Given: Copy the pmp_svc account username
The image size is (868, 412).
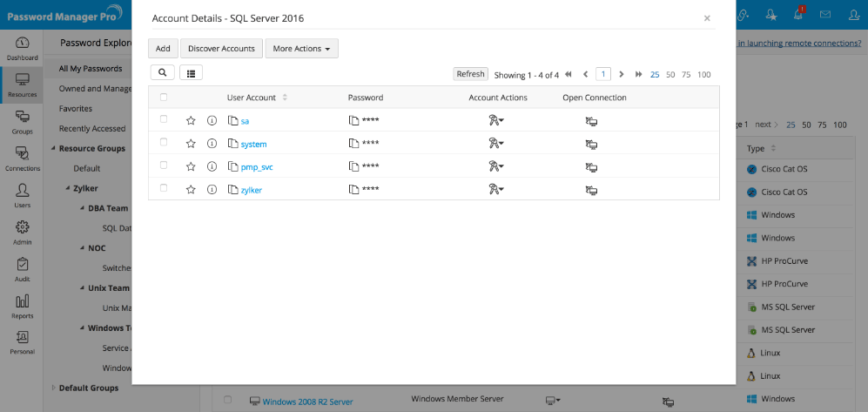Looking at the screenshot, I should coord(232,166).
